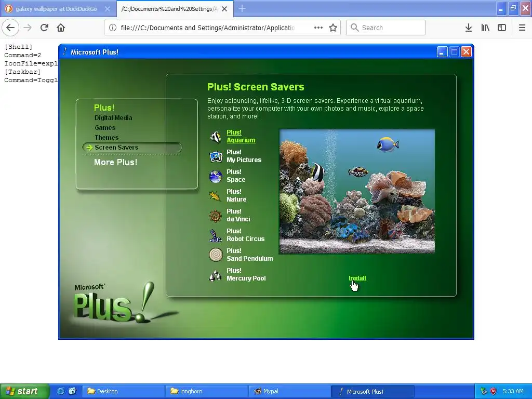Click the [Shell] text line in page

[x=18, y=47]
